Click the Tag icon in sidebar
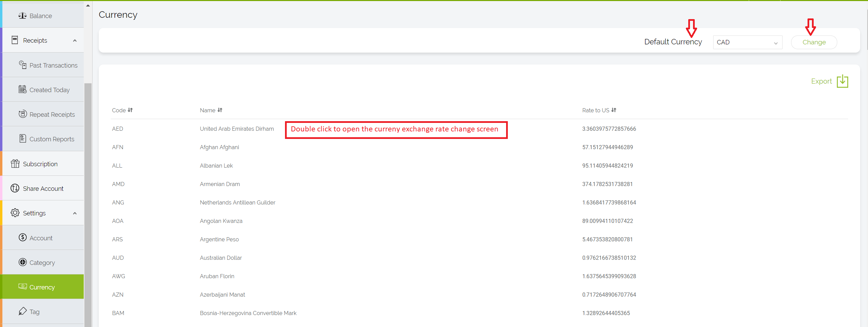Screen dimensions: 868x327 point(23,311)
